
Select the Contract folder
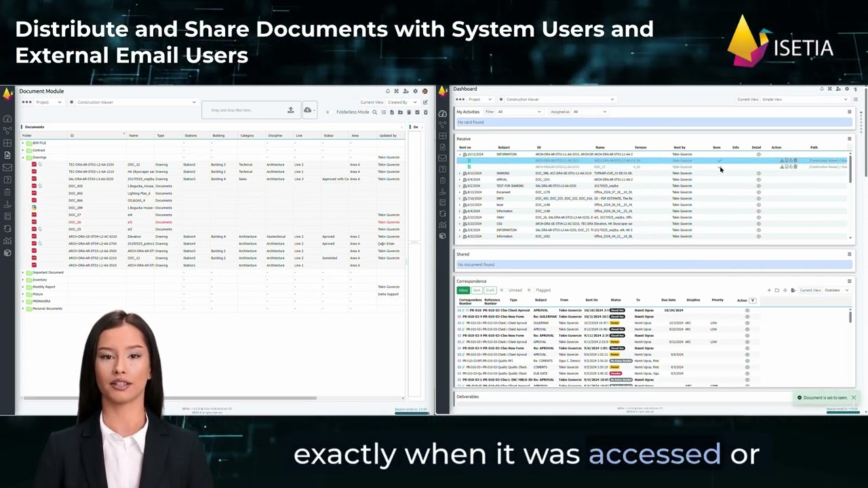tap(39, 150)
